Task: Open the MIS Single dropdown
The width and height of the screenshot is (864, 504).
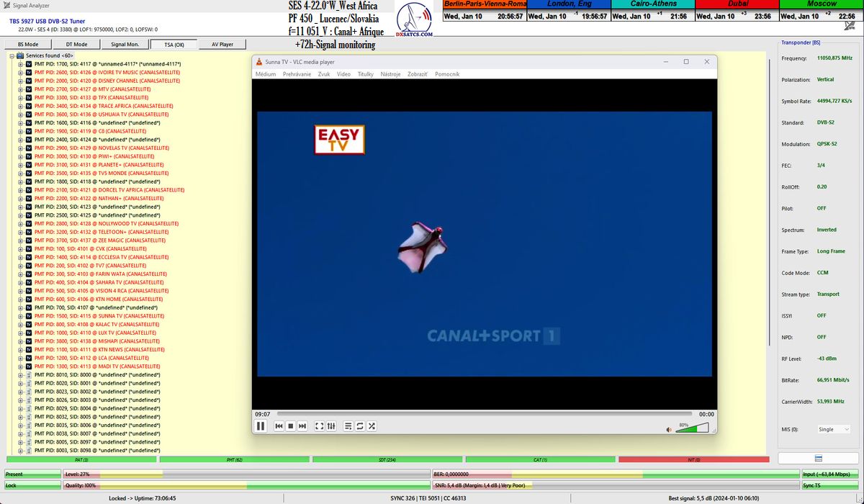Action: 833,429
